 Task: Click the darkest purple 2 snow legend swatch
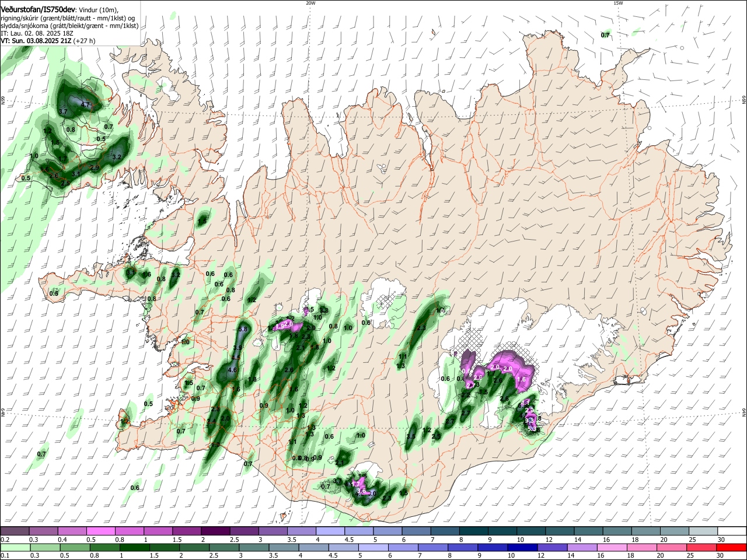pyautogui.click(x=215, y=531)
